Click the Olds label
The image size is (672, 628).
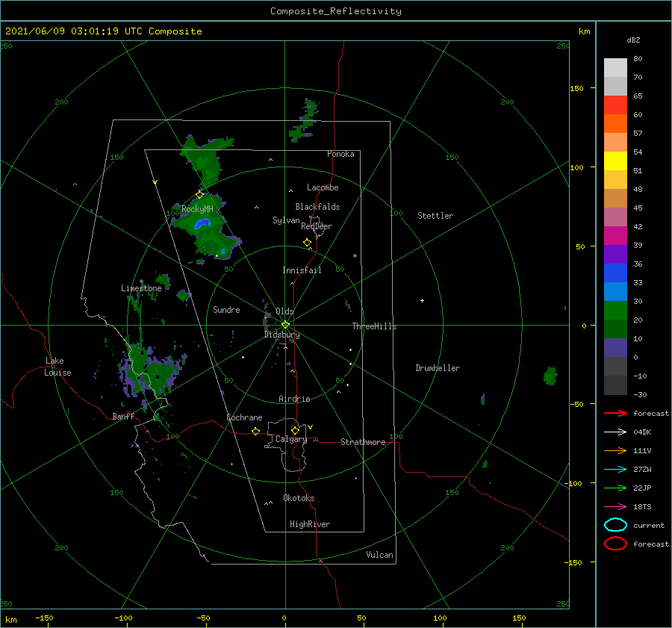pos(285,311)
